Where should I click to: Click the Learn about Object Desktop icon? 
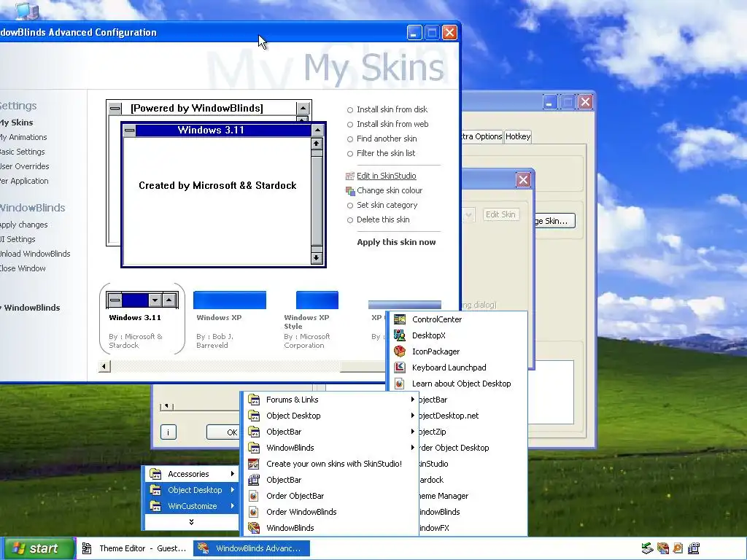click(399, 384)
